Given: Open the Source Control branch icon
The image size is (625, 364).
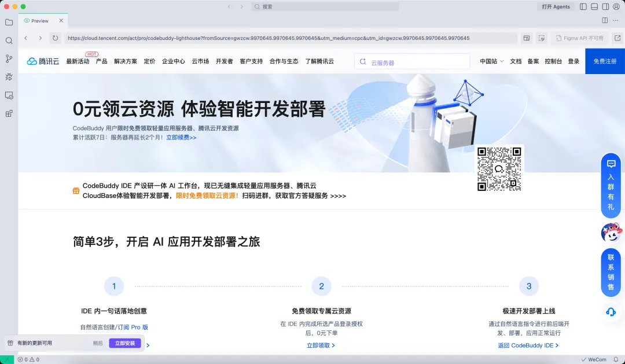Looking at the screenshot, I should [9, 58].
